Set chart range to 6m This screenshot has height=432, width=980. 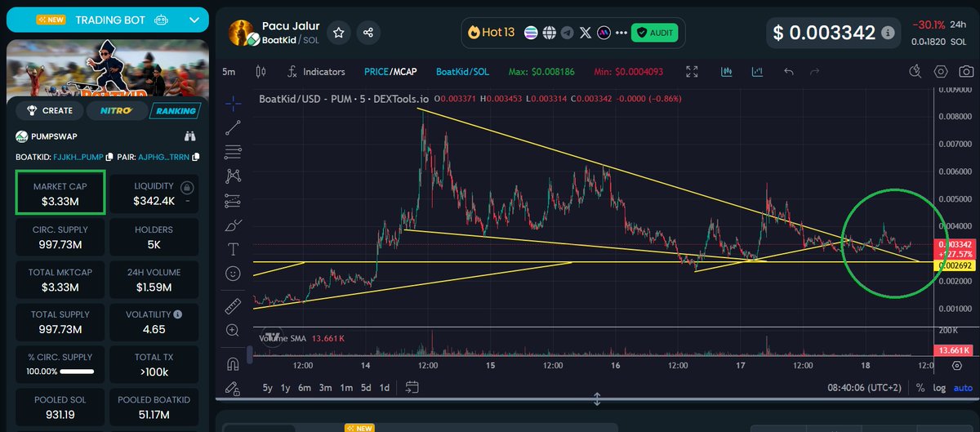pos(305,387)
